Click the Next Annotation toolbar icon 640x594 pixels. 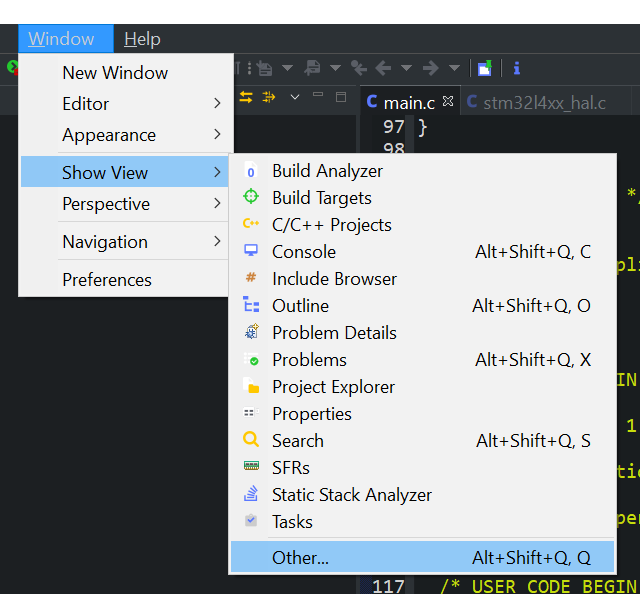tap(264, 68)
